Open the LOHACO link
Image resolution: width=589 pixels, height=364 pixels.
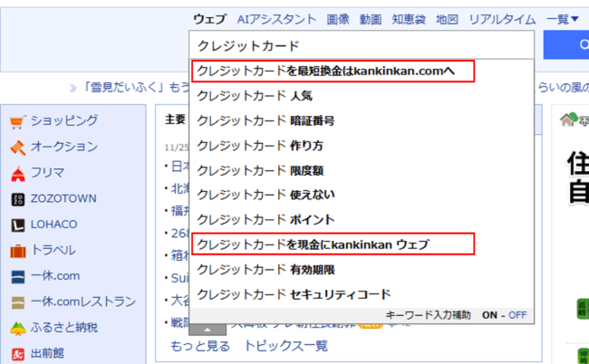pyautogui.click(x=54, y=224)
